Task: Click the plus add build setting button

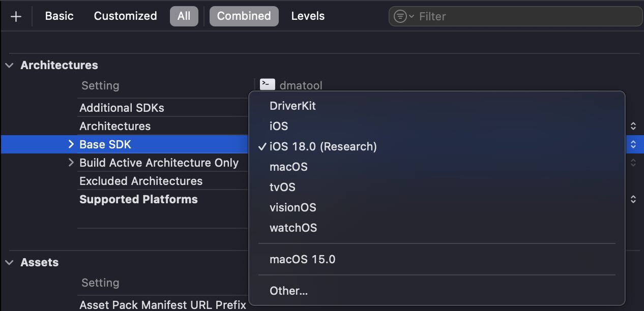Action: (16, 16)
